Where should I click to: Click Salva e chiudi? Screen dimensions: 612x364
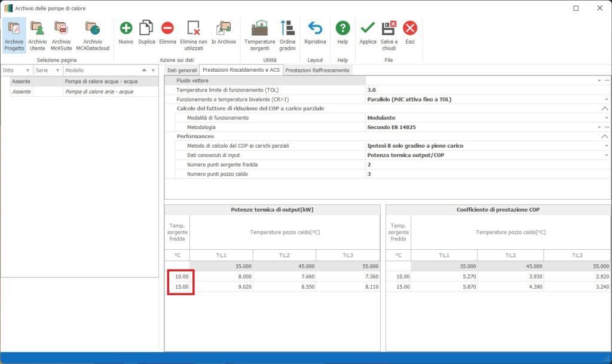click(x=388, y=35)
